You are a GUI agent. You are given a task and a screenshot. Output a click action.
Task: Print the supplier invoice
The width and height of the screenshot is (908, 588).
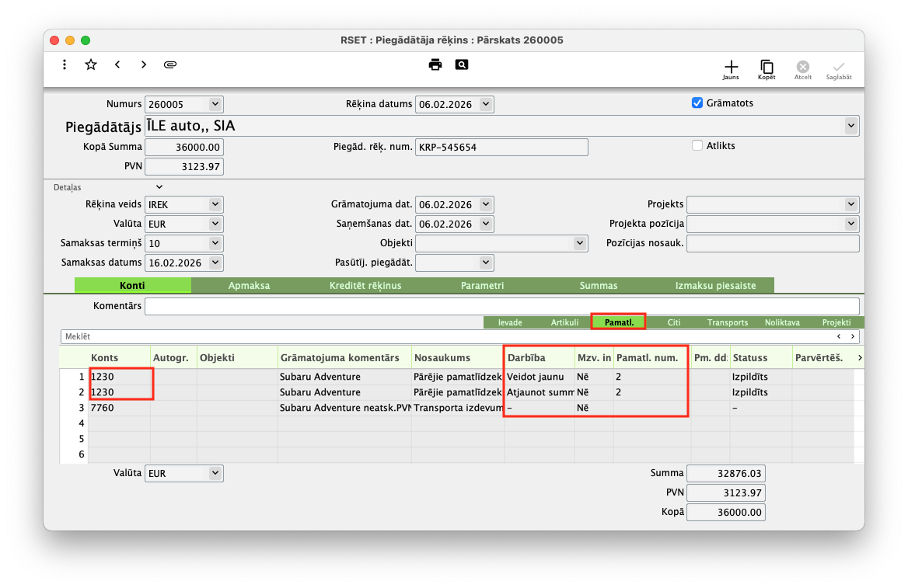[x=435, y=64]
